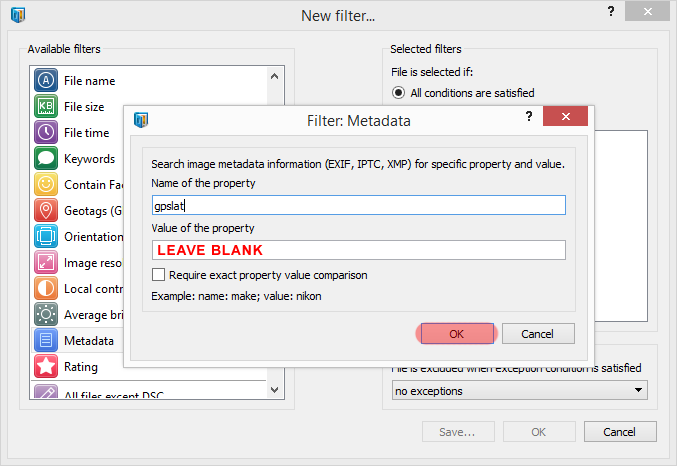The width and height of the screenshot is (677, 466).
Task: Click the Value of the property field
Action: [x=358, y=250]
